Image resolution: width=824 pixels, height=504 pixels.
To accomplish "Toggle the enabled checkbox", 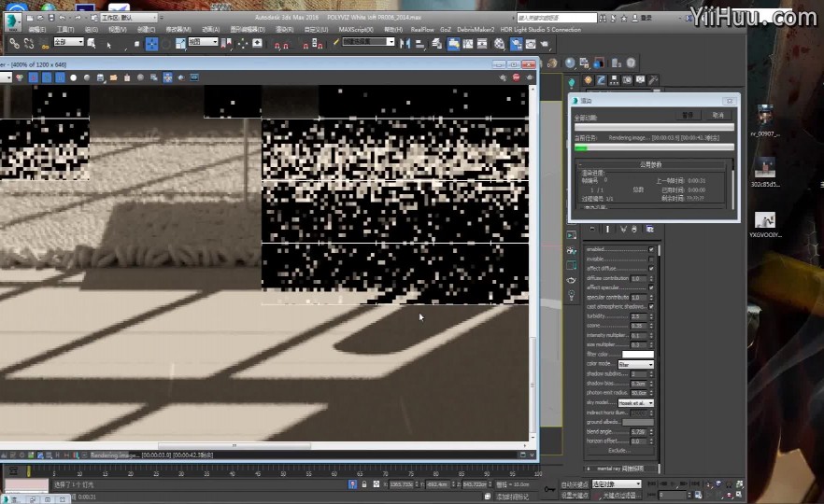I will [x=651, y=249].
